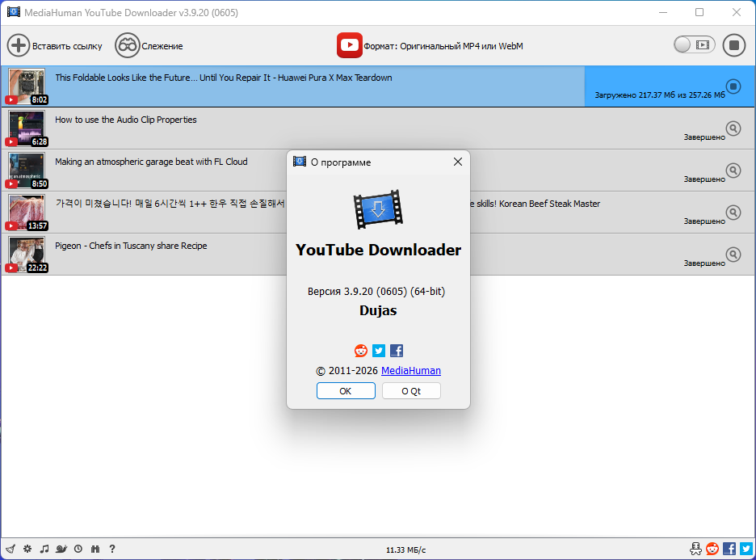Viewport: 756px width, 560px height.
Task: Open Слежение binoculars in the top toolbar
Action: point(128,45)
